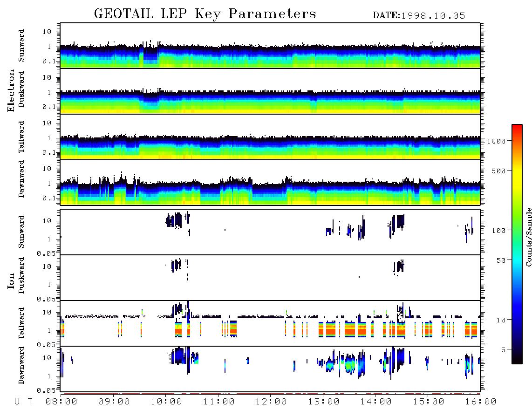Click the Electron Dawnward spectrogram panel
The height and width of the screenshot is (410, 532).
point(270,183)
